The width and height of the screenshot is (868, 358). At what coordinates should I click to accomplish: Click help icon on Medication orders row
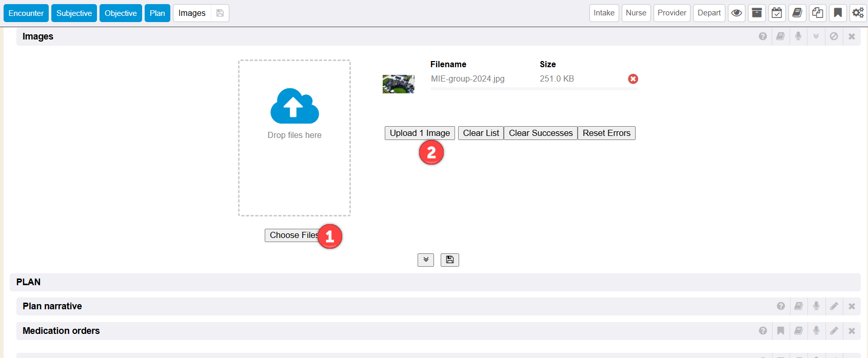763,331
